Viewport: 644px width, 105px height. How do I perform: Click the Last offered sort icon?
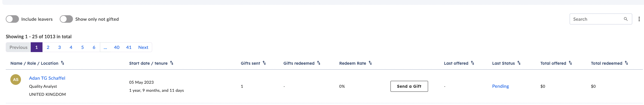pyautogui.click(x=473, y=63)
